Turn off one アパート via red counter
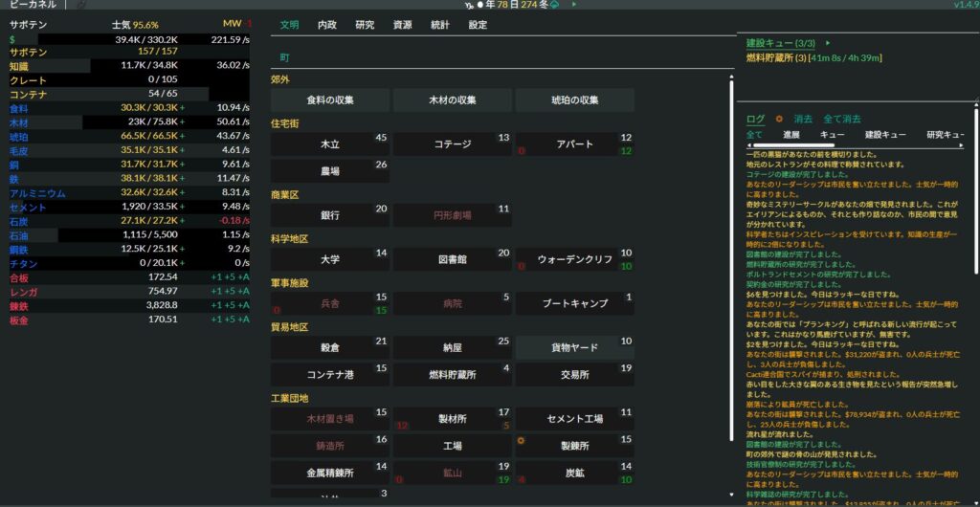Viewport: 980px width, 507px height. click(522, 151)
